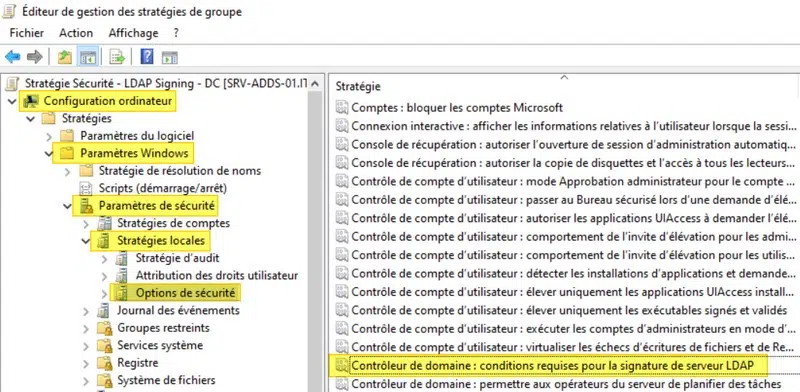Click the Paramètres de sécurité icon
Image resolution: width=800 pixels, height=392 pixels.
pos(86,206)
